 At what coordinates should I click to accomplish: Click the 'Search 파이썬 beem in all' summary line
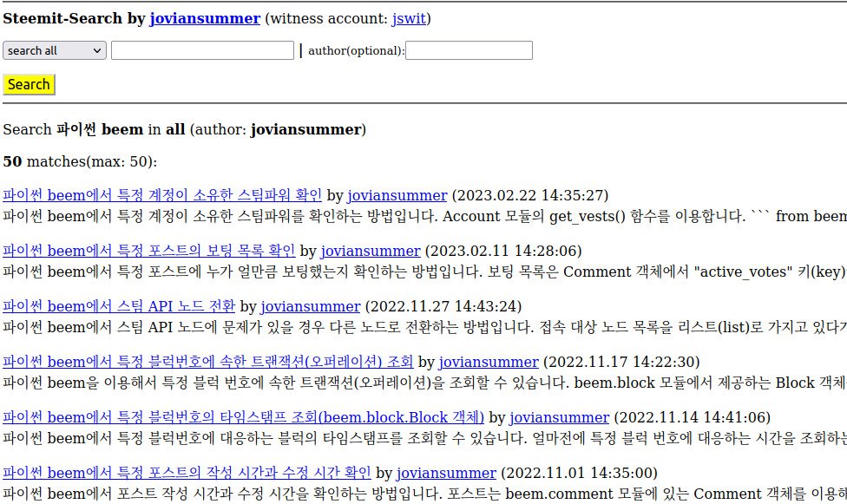pyautogui.click(x=184, y=129)
